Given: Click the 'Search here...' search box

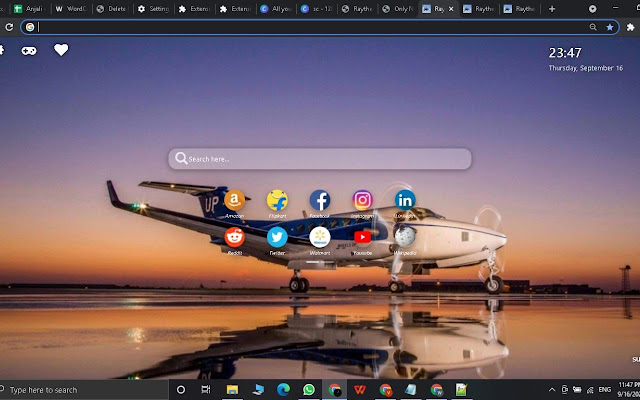Looking at the screenshot, I should [320, 159].
